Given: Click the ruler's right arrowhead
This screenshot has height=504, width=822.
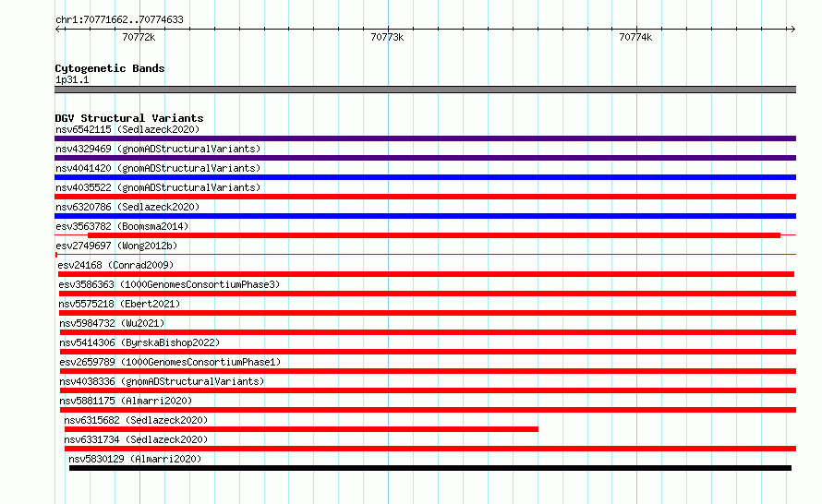Looking at the screenshot, I should (x=792, y=29).
